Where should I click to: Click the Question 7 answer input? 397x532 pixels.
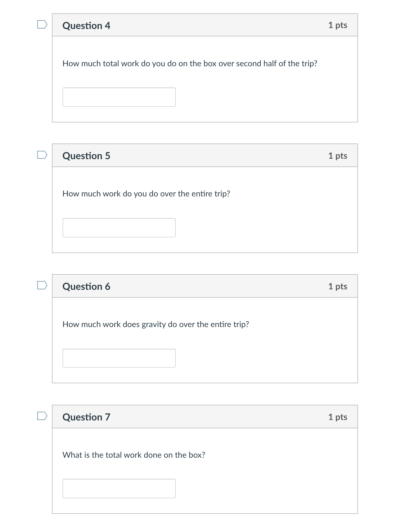pos(119,489)
